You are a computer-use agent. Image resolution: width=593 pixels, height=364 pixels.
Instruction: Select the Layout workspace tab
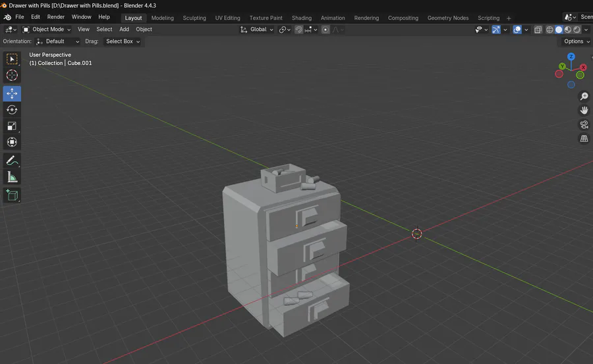(x=133, y=18)
